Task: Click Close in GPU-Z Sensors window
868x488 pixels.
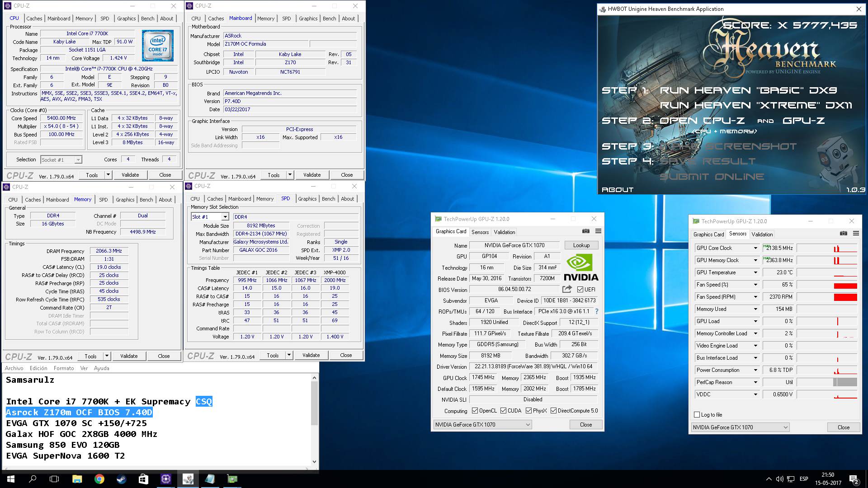Action: (x=844, y=427)
